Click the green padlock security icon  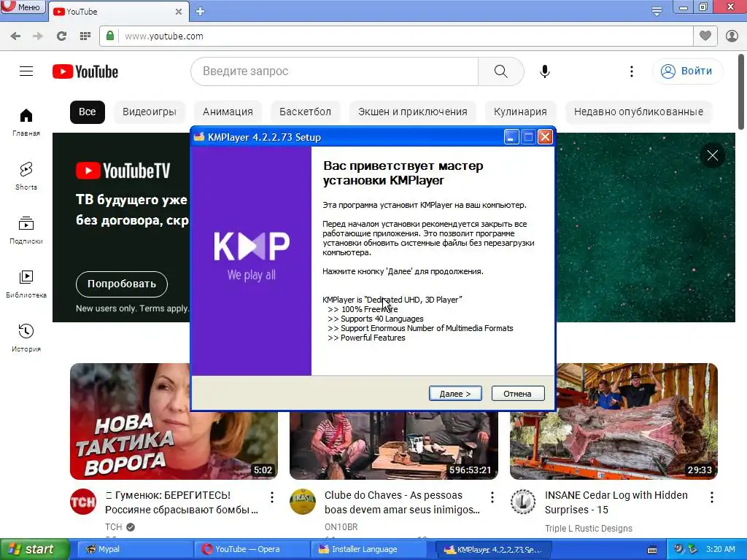[110, 36]
